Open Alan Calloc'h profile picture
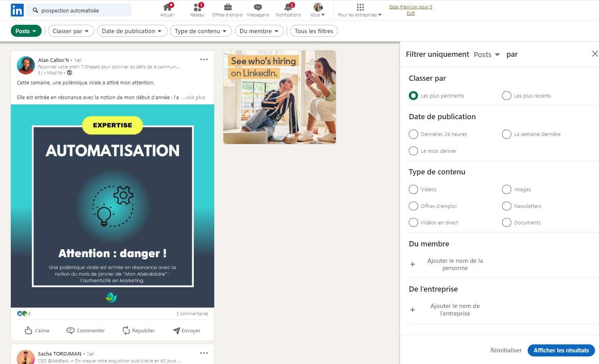 26,65
